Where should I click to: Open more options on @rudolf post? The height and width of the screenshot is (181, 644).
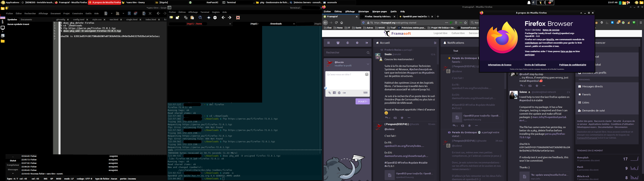pyautogui.click(x=544, y=86)
